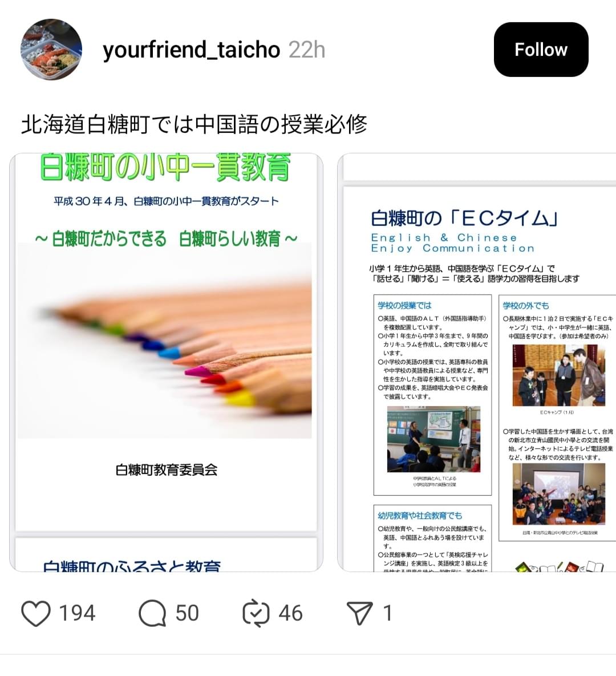This screenshot has width=616, height=676.
Task: Tap the ECキャンプ gym photo
Action: pos(558,375)
